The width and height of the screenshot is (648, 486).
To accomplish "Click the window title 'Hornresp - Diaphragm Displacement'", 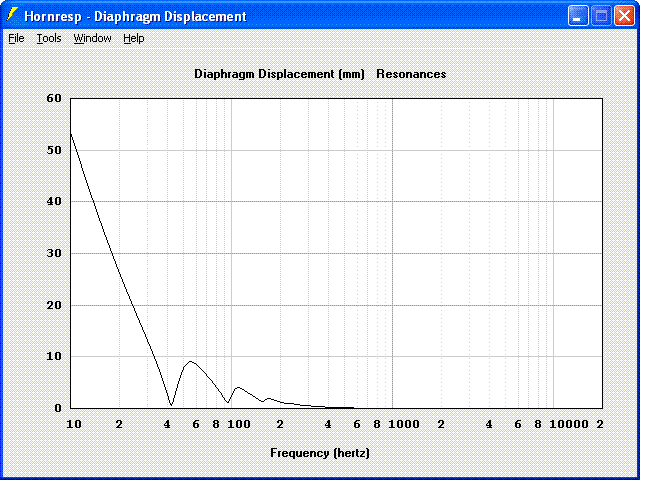I will pyautogui.click(x=135, y=17).
